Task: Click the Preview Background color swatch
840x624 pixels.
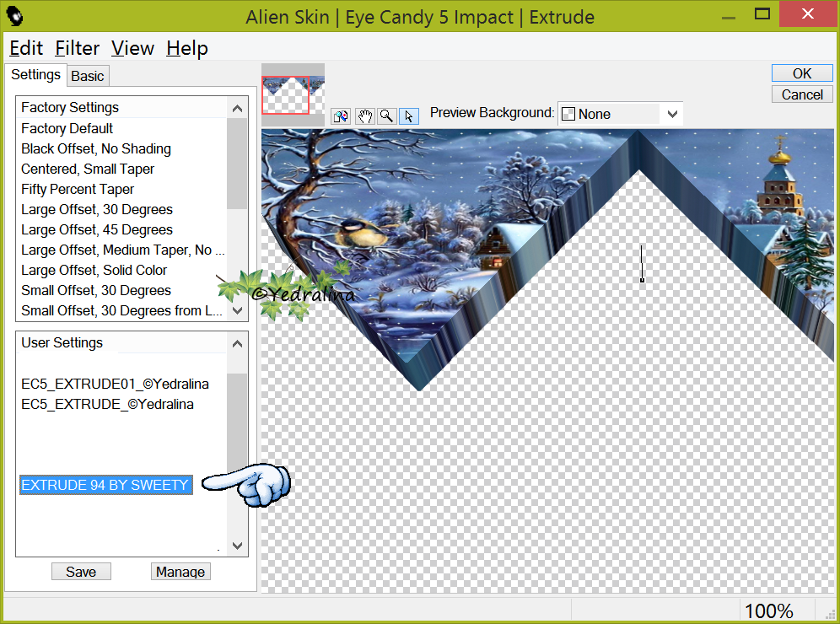Action: tap(568, 114)
